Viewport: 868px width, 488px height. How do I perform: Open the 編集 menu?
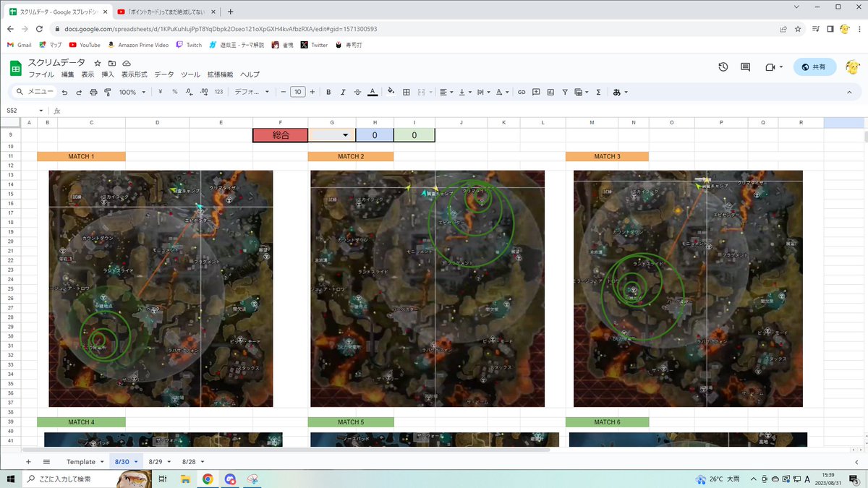click(68, 74)
